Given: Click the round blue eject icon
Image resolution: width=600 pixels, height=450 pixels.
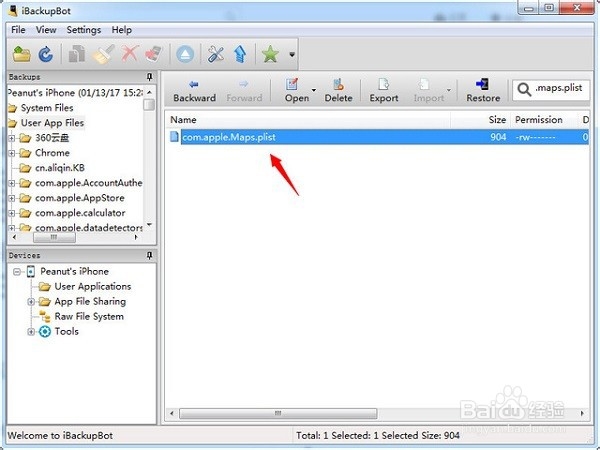Looking at the screenshot, I should click(185, 54).
